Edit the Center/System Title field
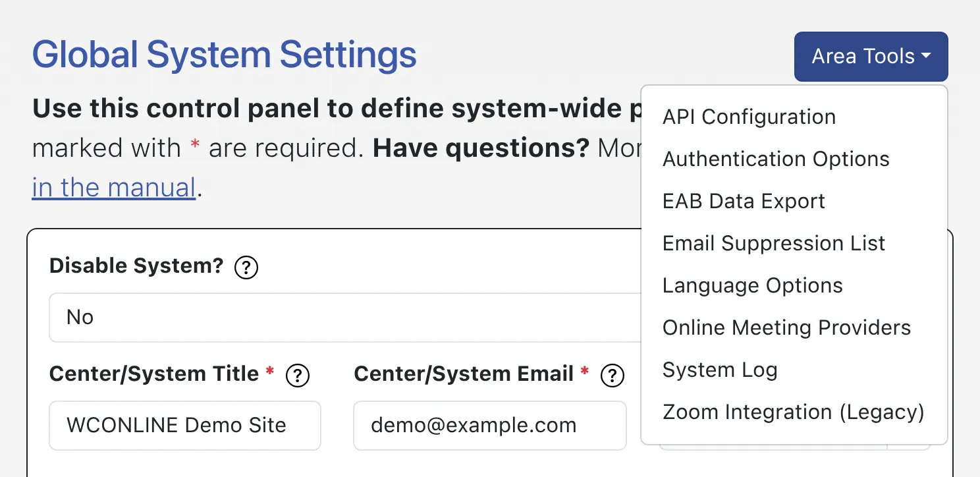This screenshot has height=477, width=980. coord(185,426)
